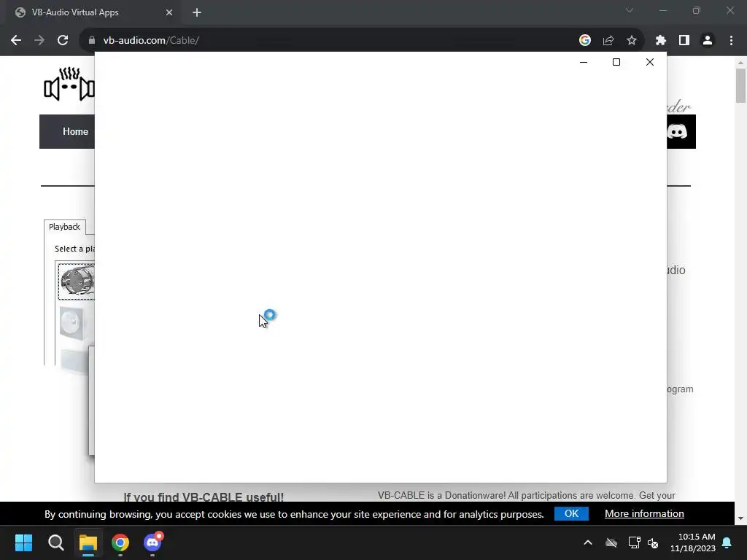
Task: Open the Windows Start menu
Action: coord(23,542)
